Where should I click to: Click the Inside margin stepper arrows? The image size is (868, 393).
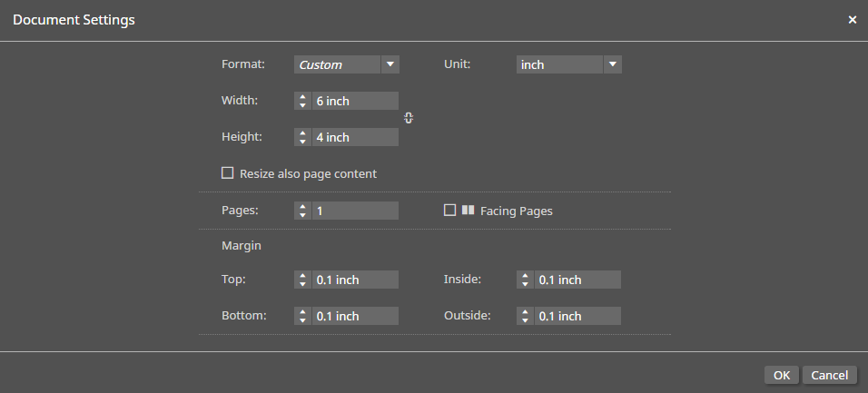click(525, 280)
